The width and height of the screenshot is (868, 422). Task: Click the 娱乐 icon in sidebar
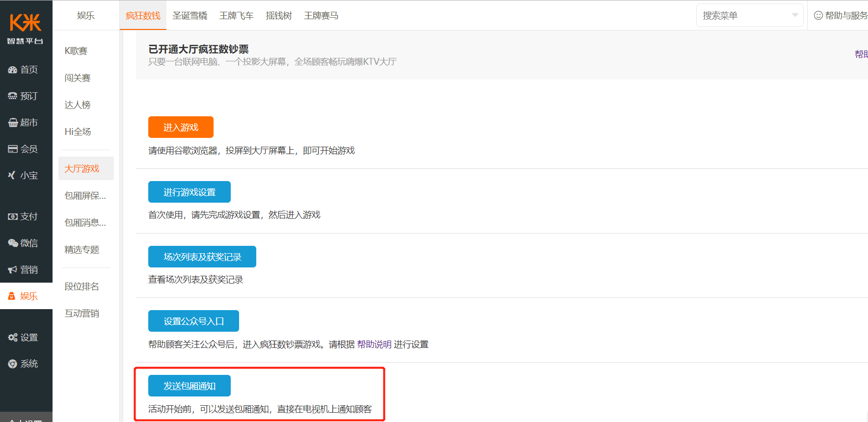tap(12, 296)
